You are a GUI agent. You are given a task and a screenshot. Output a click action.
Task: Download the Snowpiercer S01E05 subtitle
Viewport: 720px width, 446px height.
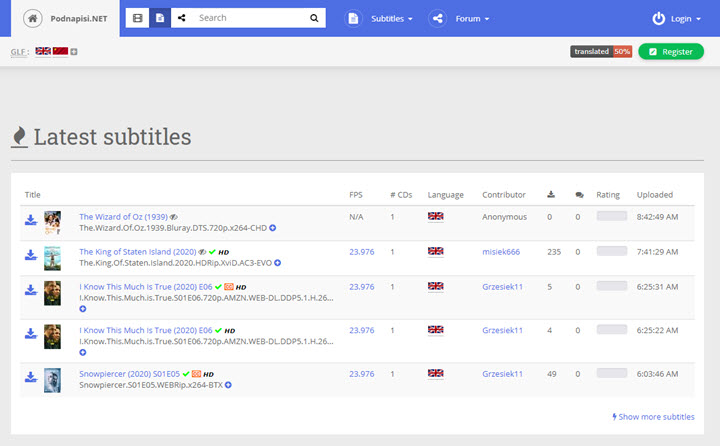pos(30,377)
